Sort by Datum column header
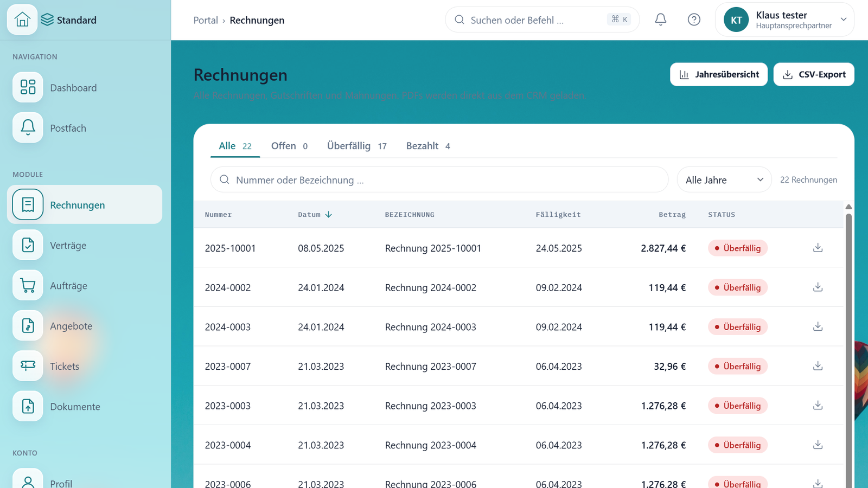The width and height of the screenshot is (868, 488). click(x=315, y=215)
